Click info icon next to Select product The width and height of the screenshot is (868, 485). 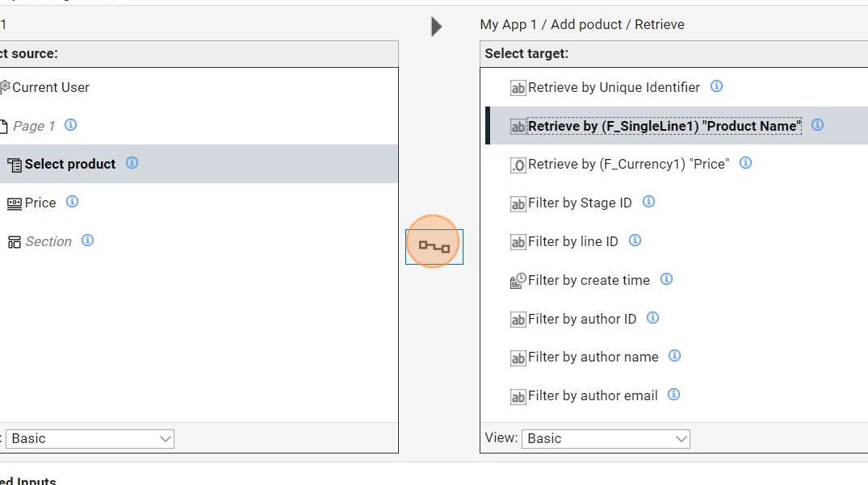(x=132, y=163)
